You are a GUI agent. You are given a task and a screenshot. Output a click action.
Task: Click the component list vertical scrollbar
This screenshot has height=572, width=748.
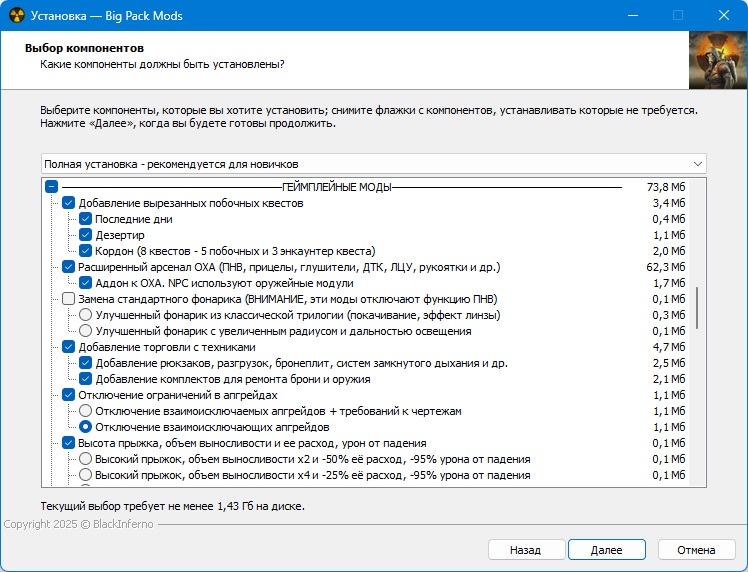point(697,308)
